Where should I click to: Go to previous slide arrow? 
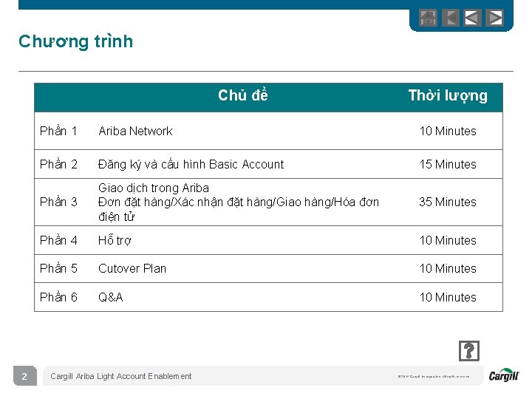pos(473,18)
